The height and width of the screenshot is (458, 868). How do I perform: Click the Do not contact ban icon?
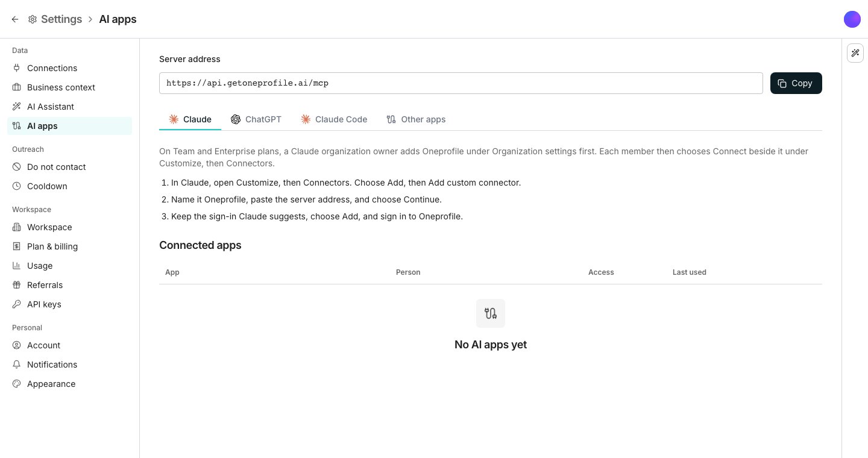[17, 167]
